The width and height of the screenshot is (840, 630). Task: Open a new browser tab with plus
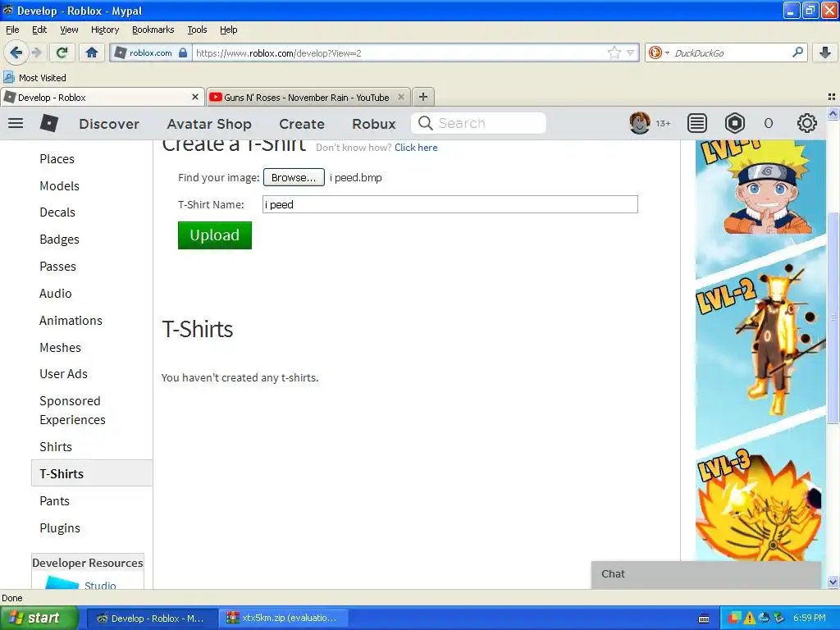click(423, 97)
